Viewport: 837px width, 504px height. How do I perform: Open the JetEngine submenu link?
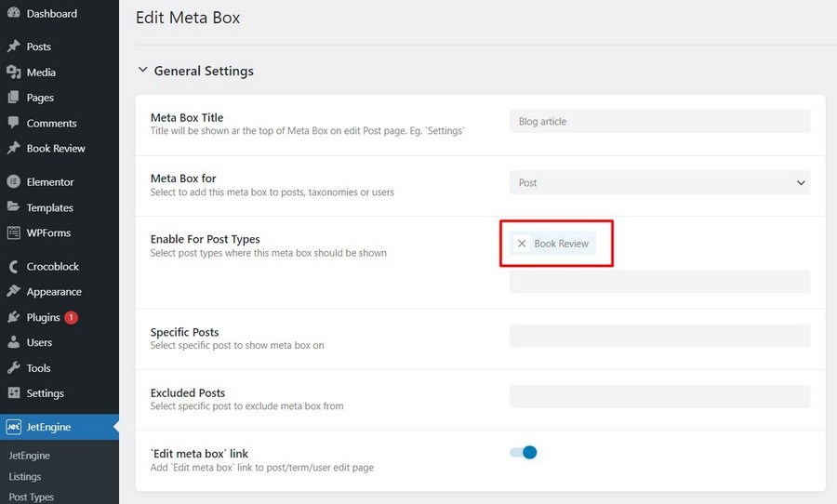[x=30, y=456]
